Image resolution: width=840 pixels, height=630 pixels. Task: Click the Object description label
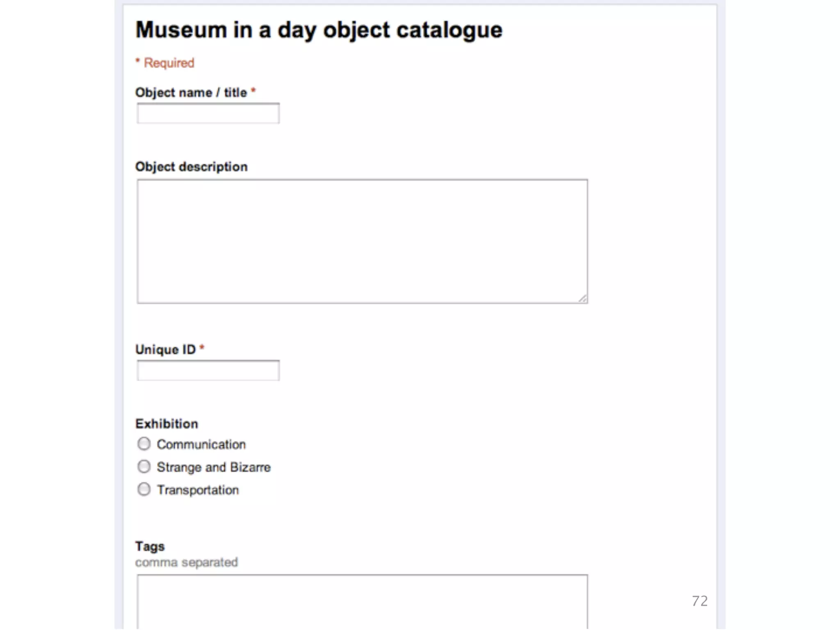[x=192, y=167]
